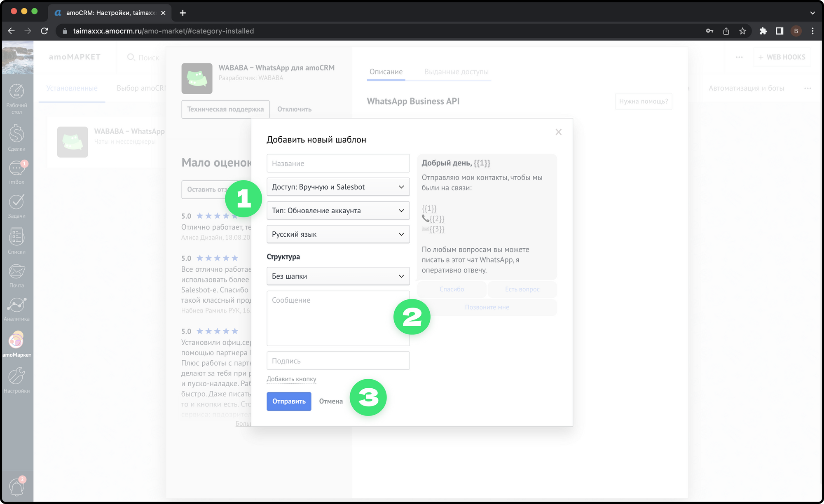This screenshot has height=504, width=824.
Task: Open the Chrome three-dot menu
Action: pyautogui.click(x=812, y=31)
